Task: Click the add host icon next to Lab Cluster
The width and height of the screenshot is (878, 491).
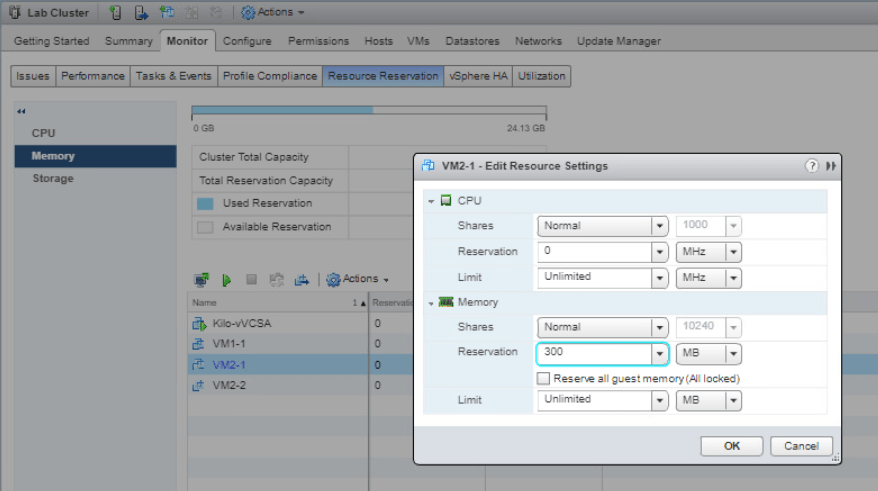Action: point(116,13)
